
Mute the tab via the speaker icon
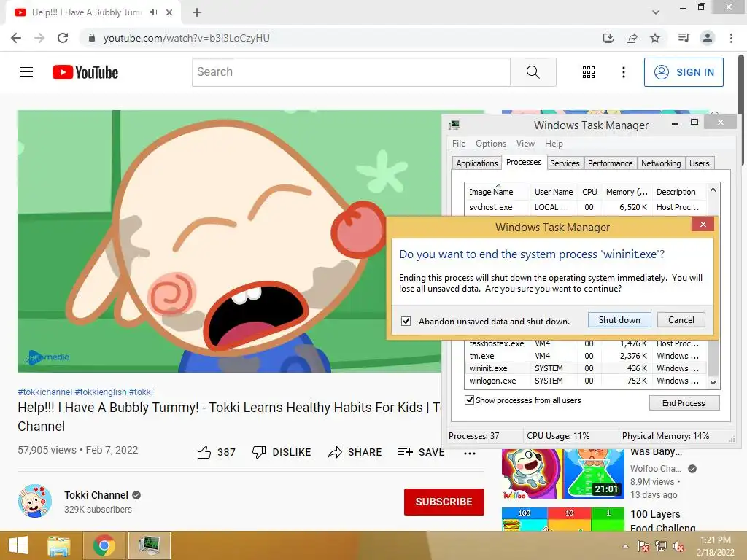pos(153,12)
